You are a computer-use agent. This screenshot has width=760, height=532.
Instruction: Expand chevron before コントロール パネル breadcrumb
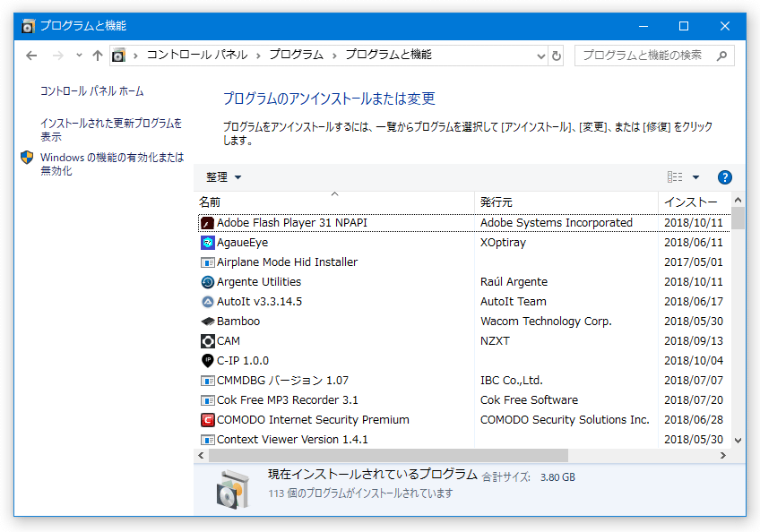(x=135, y=56)
